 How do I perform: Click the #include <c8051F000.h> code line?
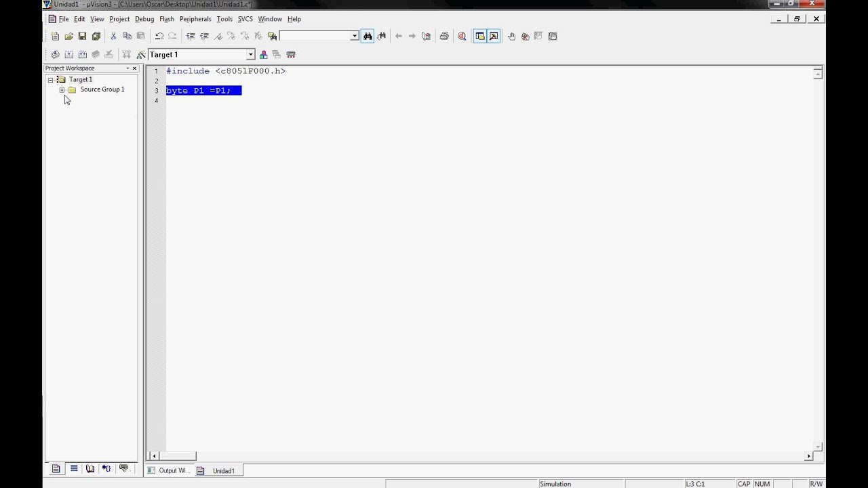(226, 71)
